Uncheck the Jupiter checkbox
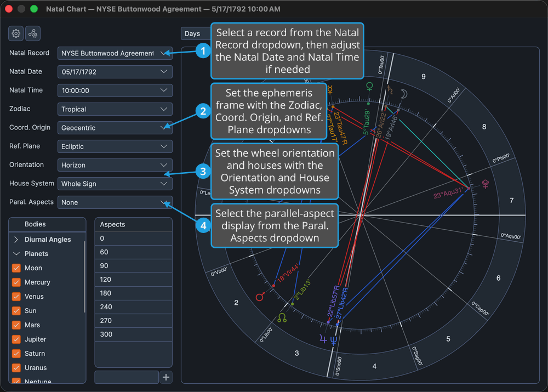 (16, 339)
